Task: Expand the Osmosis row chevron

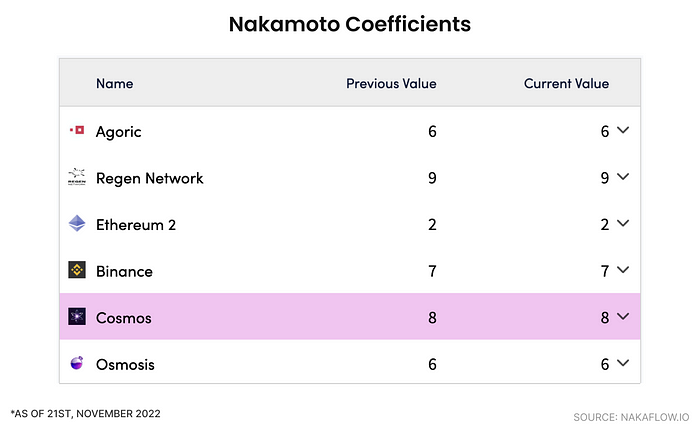Action: tap(623, 363)
